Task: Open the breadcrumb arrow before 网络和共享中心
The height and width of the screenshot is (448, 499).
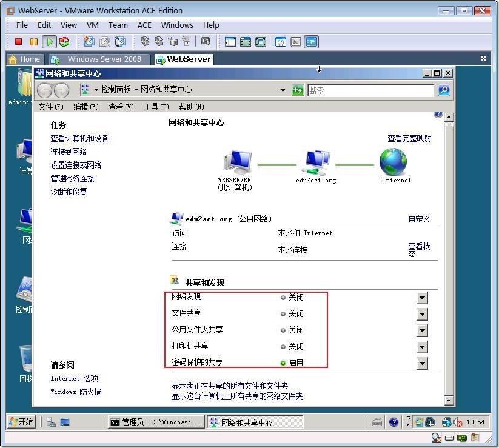Action: pos(136,90)
